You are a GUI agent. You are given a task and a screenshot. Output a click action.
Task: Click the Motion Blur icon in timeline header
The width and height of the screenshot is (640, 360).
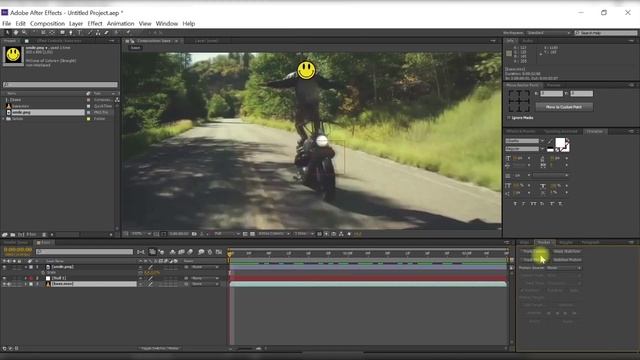click(190, 252)
